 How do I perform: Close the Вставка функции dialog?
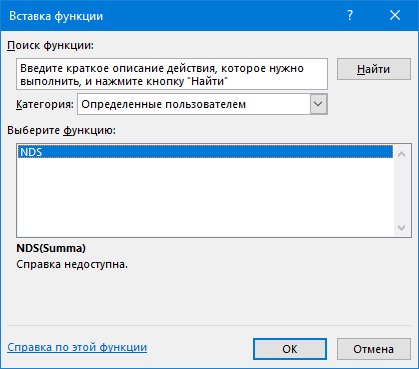pyautogui.click(x=395, y=15)
